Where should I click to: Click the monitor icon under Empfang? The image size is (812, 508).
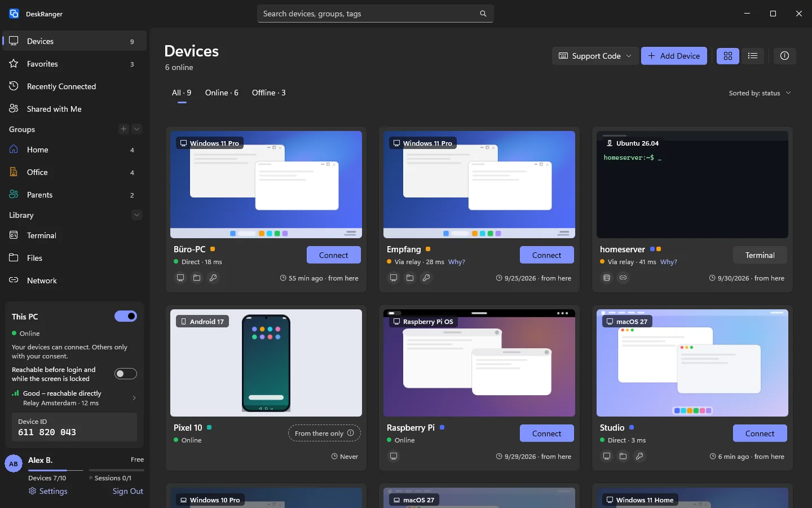coord(394,278)
